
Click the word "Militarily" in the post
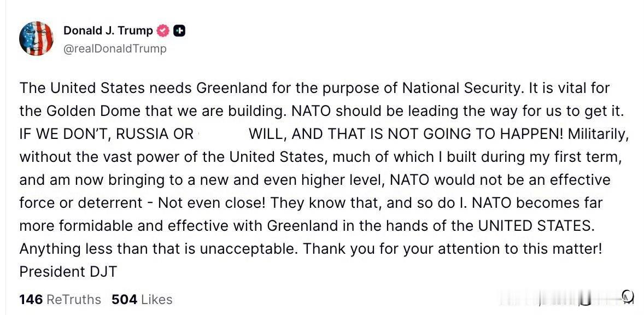tap(598, 134)
